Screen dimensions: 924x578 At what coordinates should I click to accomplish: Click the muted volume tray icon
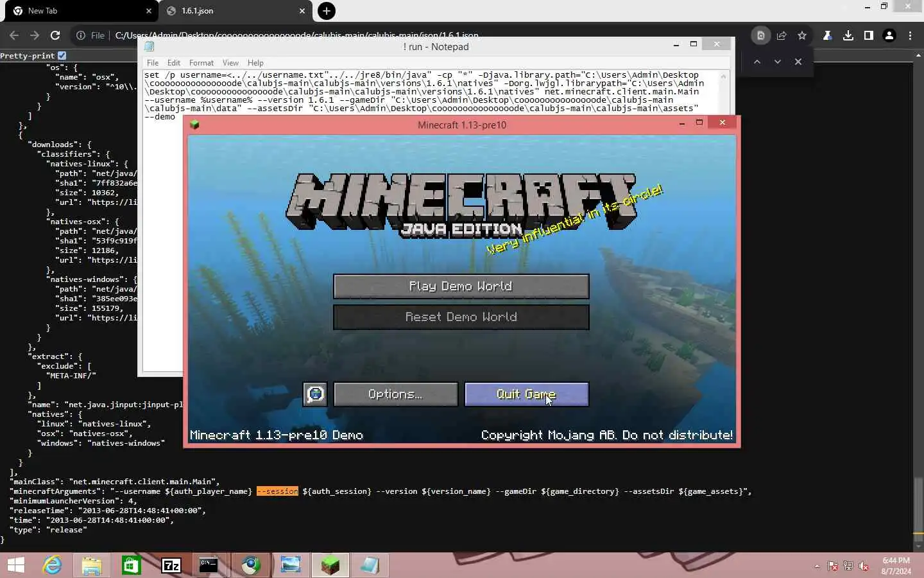pyautogui.click(x=864, y=566)
